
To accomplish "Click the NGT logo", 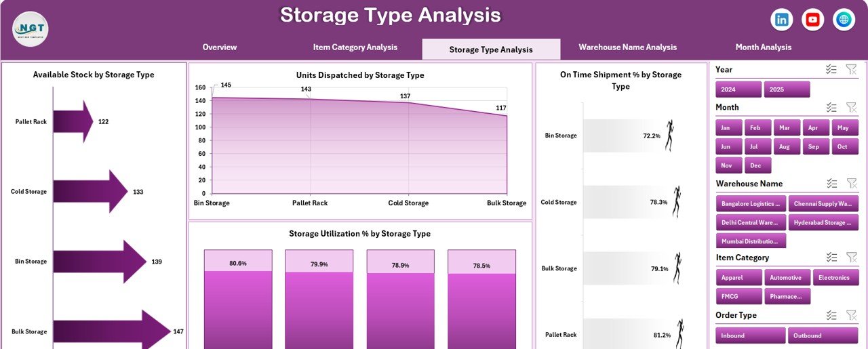I will pyautogui.click(x=30, y=29).
